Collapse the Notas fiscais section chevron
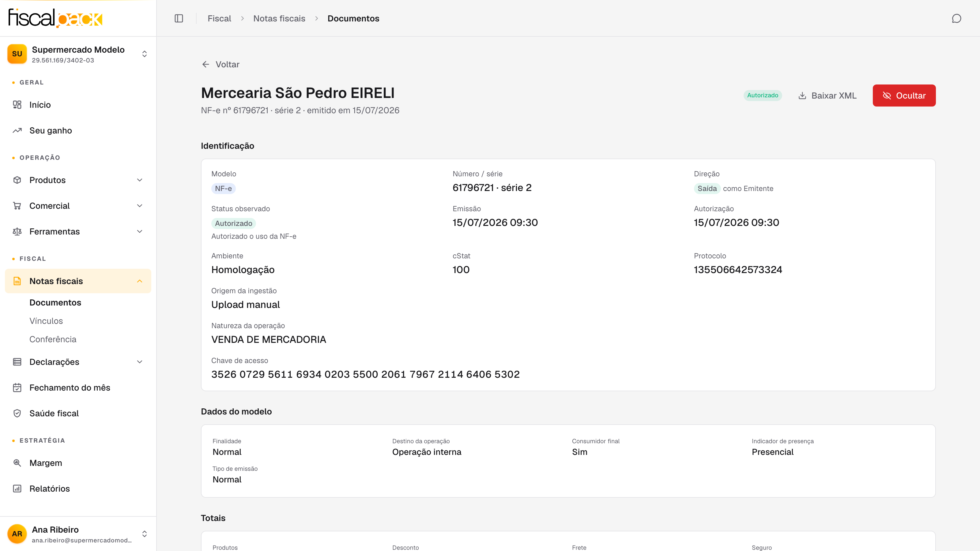The height and width of the screenshot is (551, 980). click(x=140, y=281)
